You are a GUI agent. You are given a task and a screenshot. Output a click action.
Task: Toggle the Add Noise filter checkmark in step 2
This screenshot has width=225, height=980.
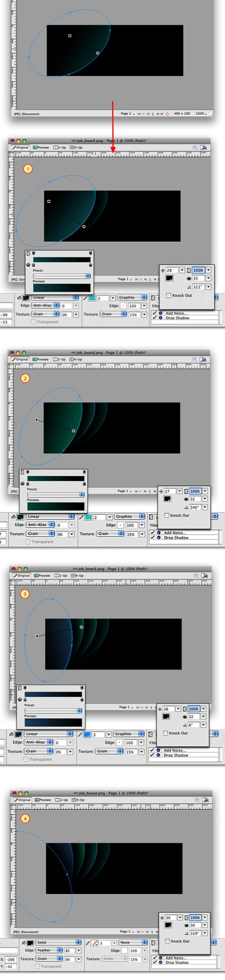coord(153,533)
